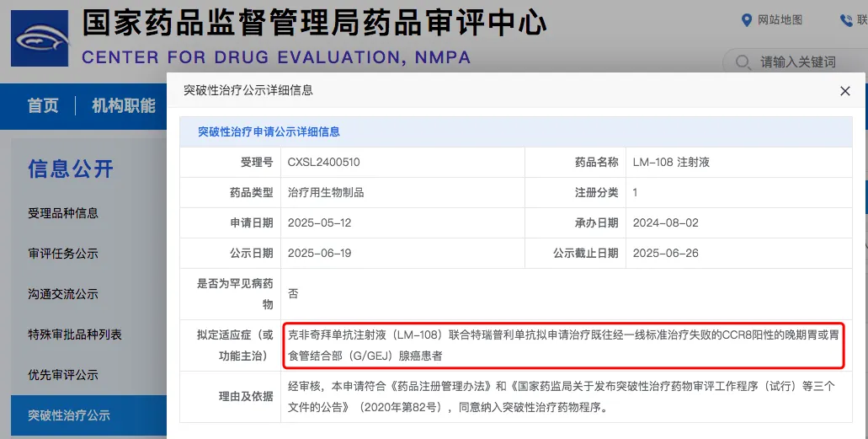The width and height of the screenshot is (868, 439).
Task: Close the 突破性治疗公示详细信息 dialog
Action: coord(844,91)
